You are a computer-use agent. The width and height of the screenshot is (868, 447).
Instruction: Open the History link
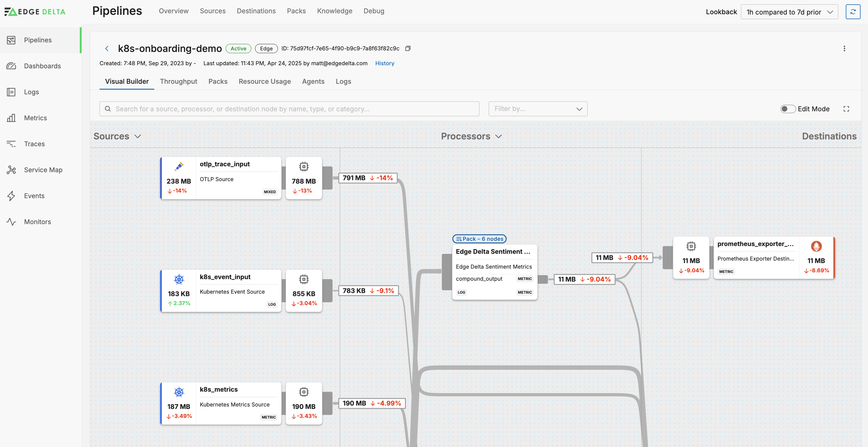click(x=385, y=63)
